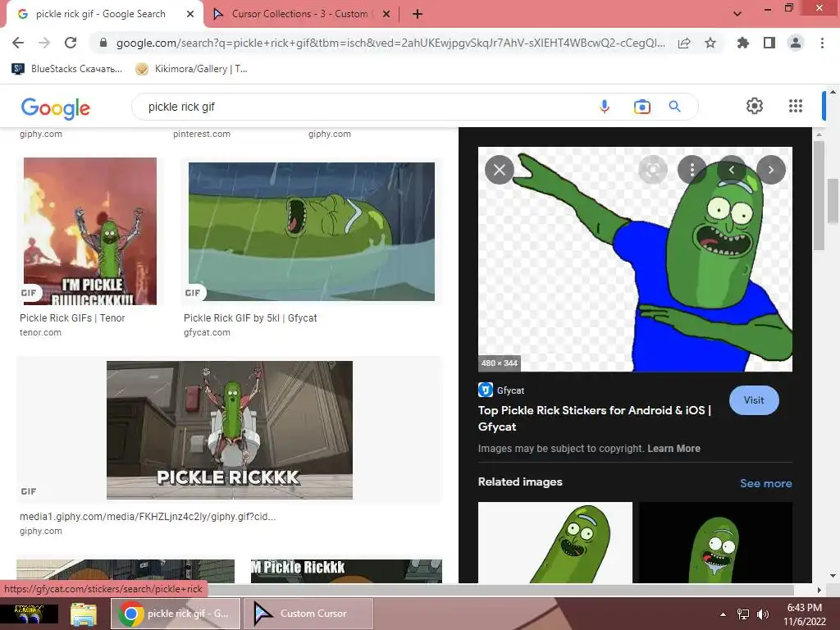Screen dimensions: 840x630
Task: Open related image with white background pickle
Action: [x=555, y=542]
